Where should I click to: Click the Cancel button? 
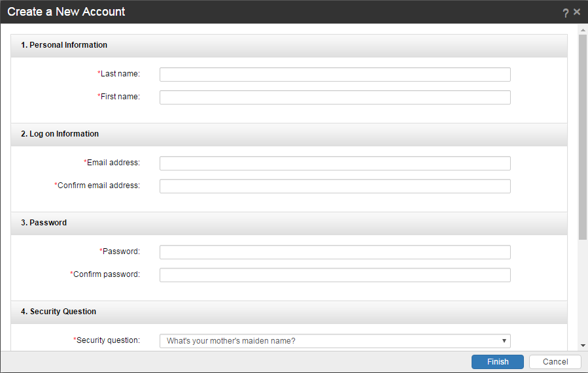click(555, 362)
